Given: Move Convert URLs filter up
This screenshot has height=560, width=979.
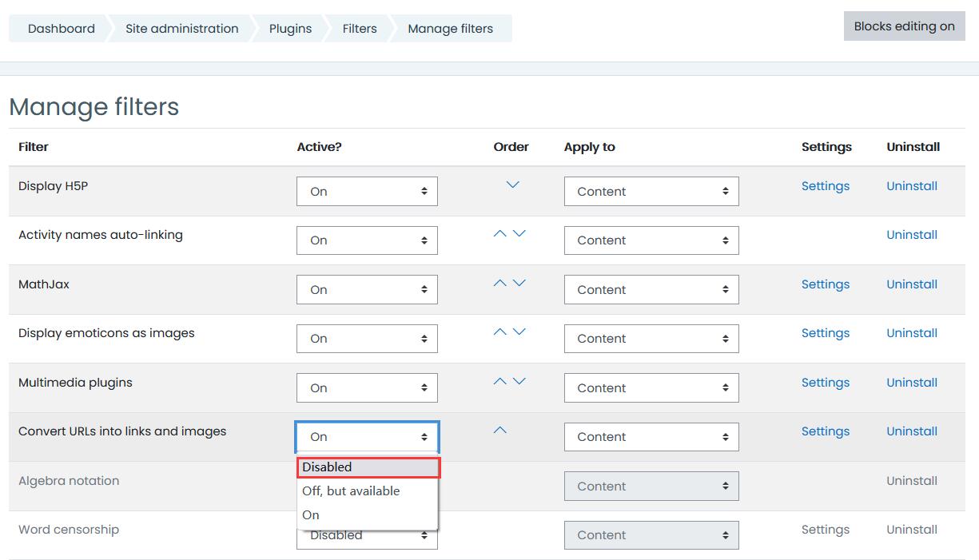Looking at the screenshot, I should pos(500,431).
